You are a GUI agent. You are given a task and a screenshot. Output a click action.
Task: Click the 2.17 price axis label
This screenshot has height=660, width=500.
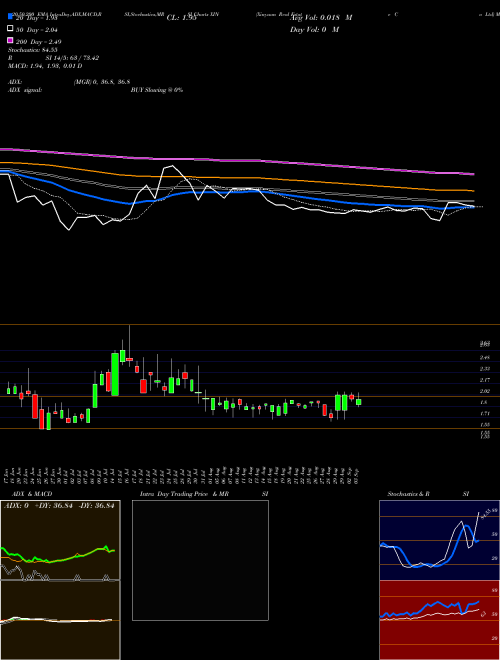[x=485, y=380]
